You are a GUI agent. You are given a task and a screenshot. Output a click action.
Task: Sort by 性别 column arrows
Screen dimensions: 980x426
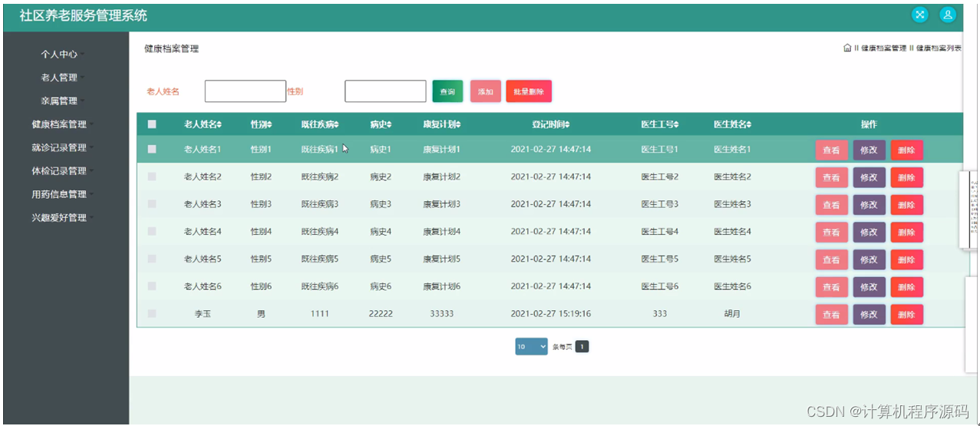tap(269, 124)
